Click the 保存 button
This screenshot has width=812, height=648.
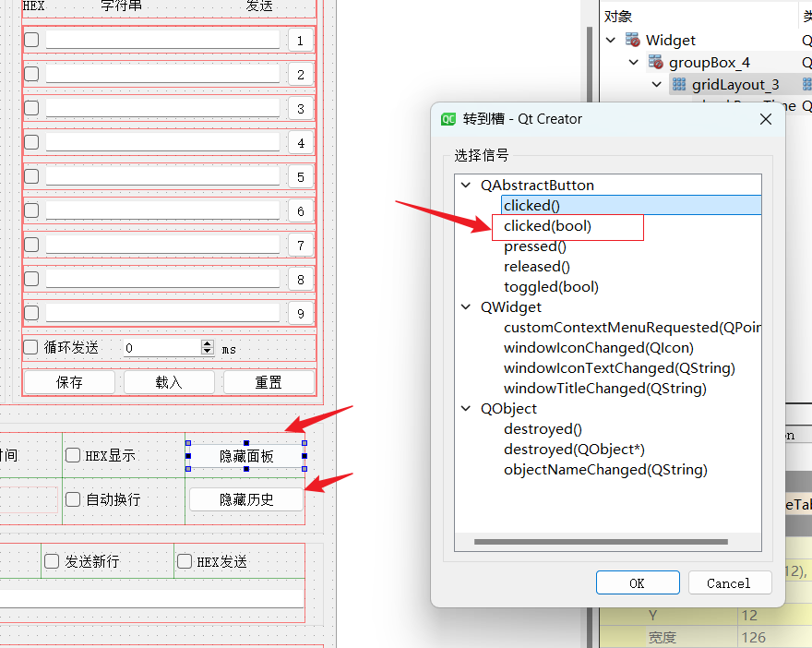69,382
